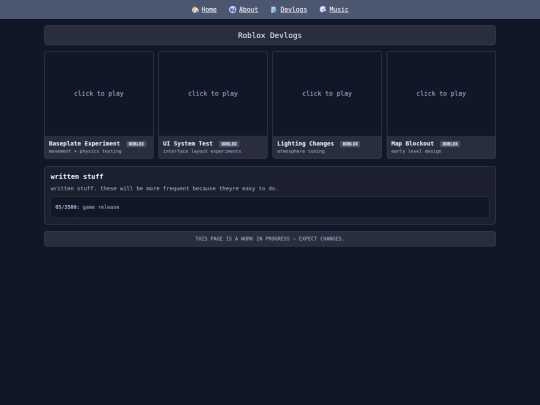Click 'early level design' caption
Screen dimensions: 540x405
click(x=416, y=151)
